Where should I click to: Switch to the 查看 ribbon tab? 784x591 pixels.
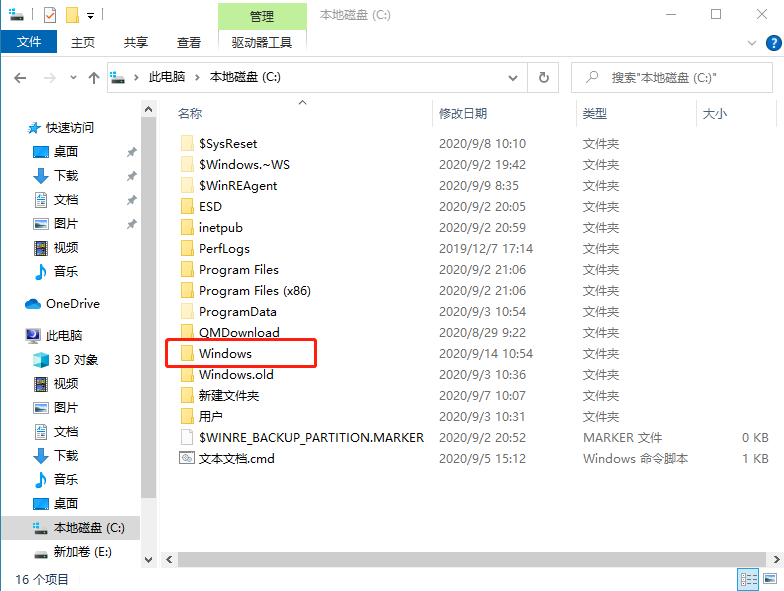[x=188, y=42]
